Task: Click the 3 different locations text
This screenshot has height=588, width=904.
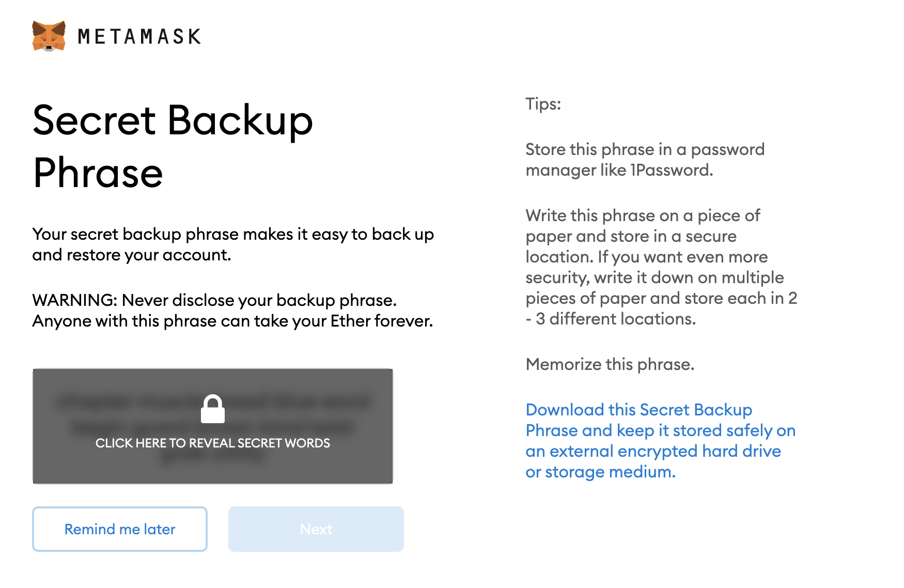Action: tap(615, 319)
